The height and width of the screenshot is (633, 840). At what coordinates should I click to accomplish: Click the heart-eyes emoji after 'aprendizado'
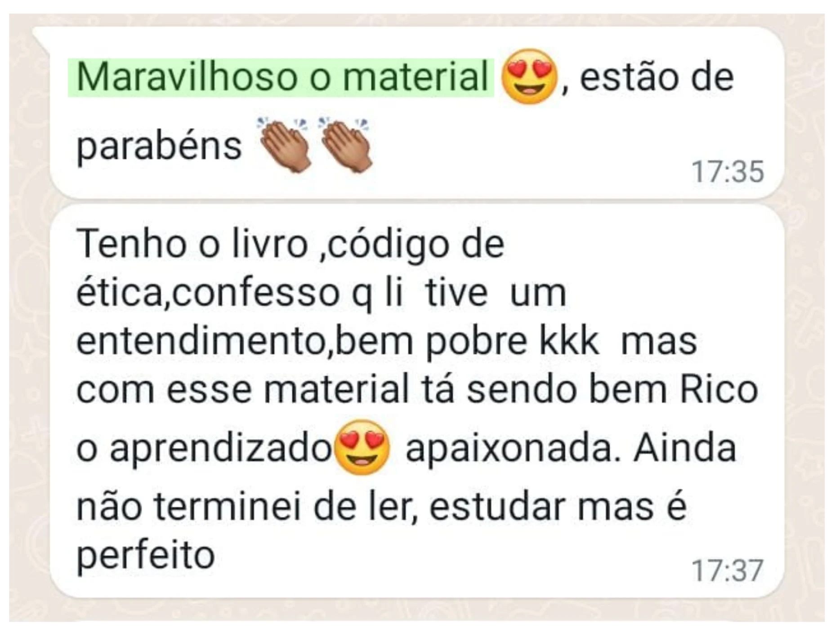[x=362, y=447]
